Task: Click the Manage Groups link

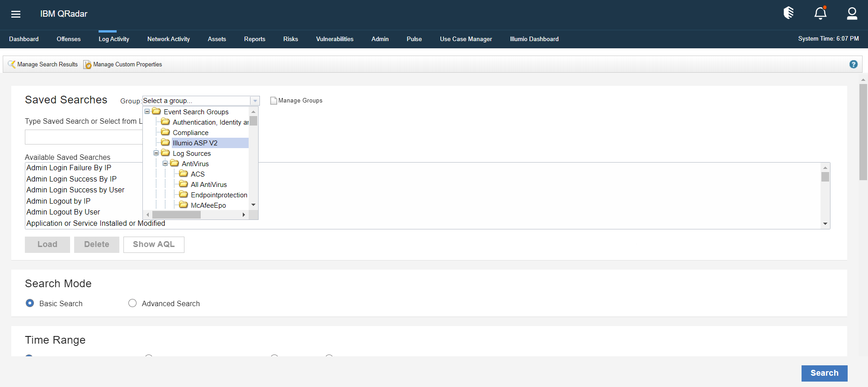Action: [300, 101]
